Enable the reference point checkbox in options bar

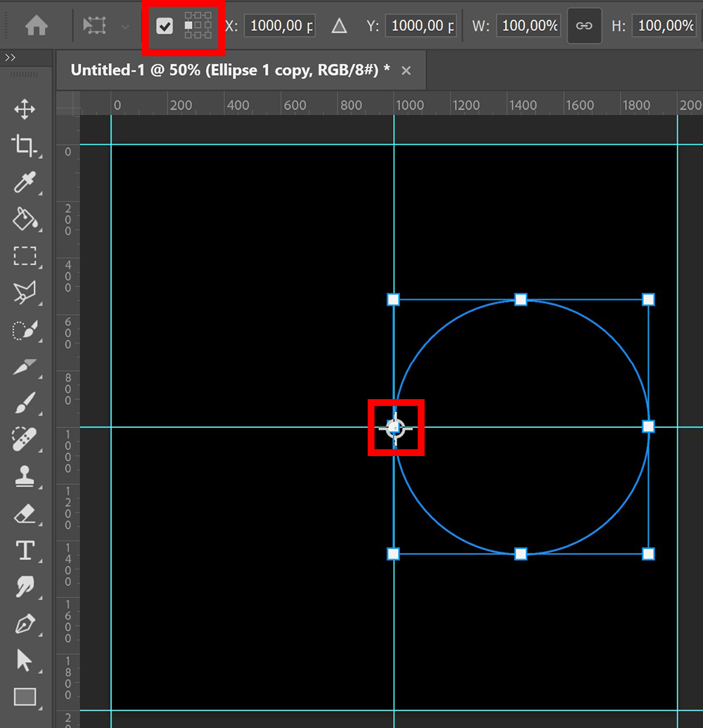tap(165, 26)
